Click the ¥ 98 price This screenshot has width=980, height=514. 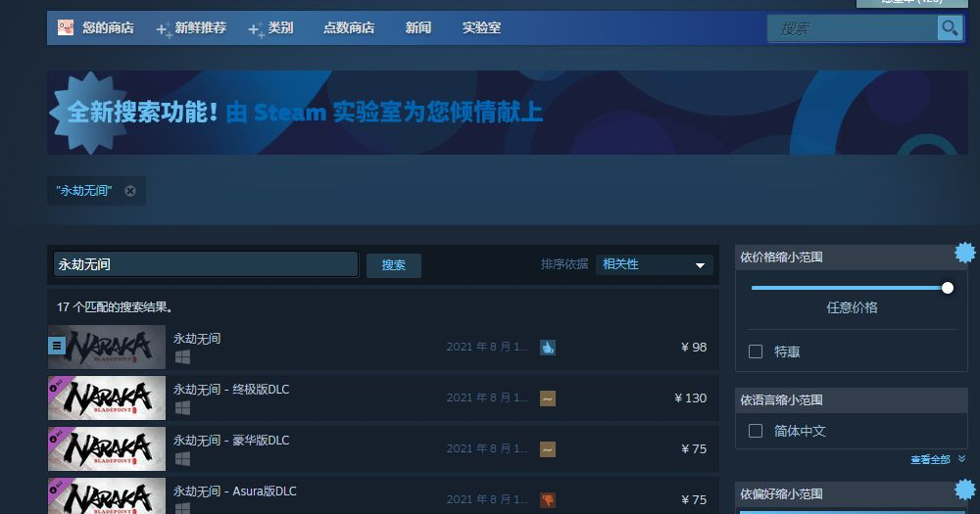(x=694, y=348)
